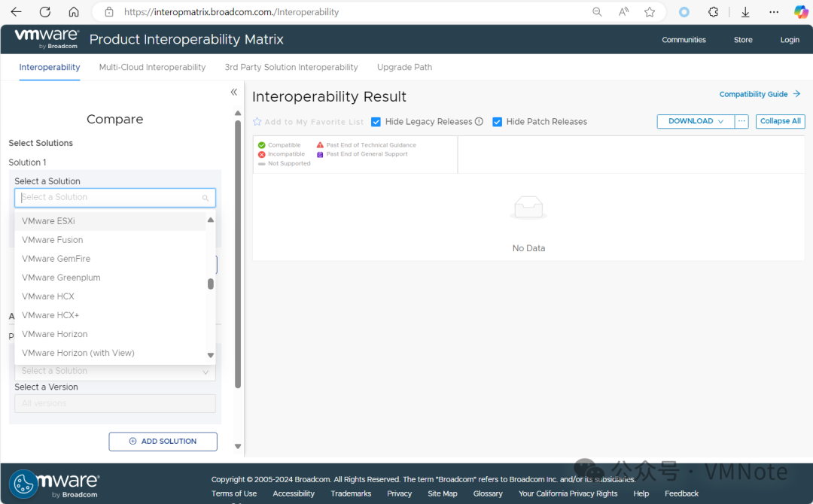
Task: Open the Compatibility Guide link
Action: pos(754,94)
